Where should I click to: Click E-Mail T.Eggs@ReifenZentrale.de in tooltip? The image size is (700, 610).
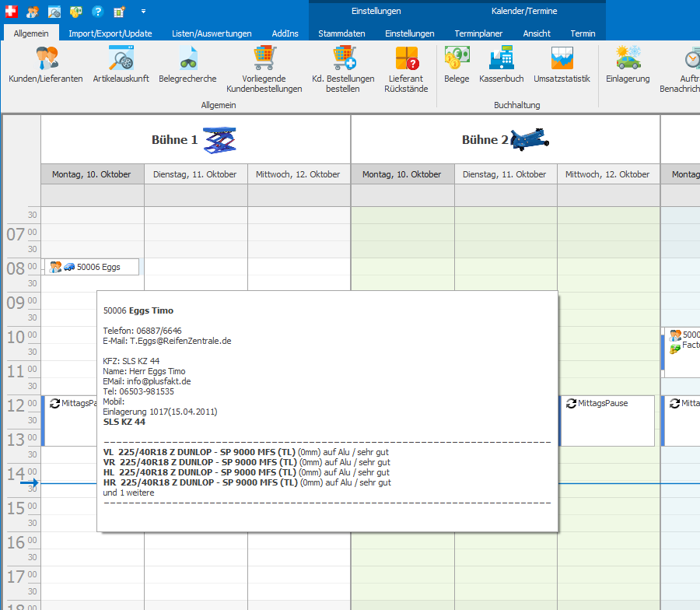click(x=167, y=341)
